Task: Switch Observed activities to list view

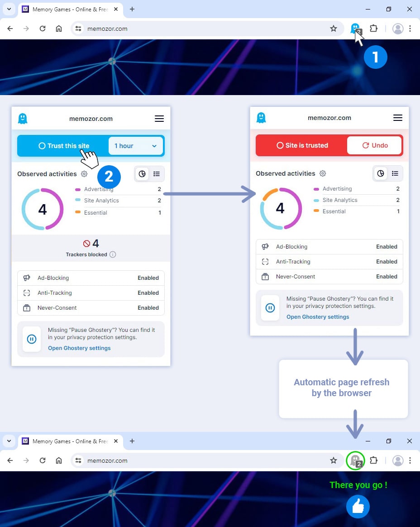Action: click(156, 173)
